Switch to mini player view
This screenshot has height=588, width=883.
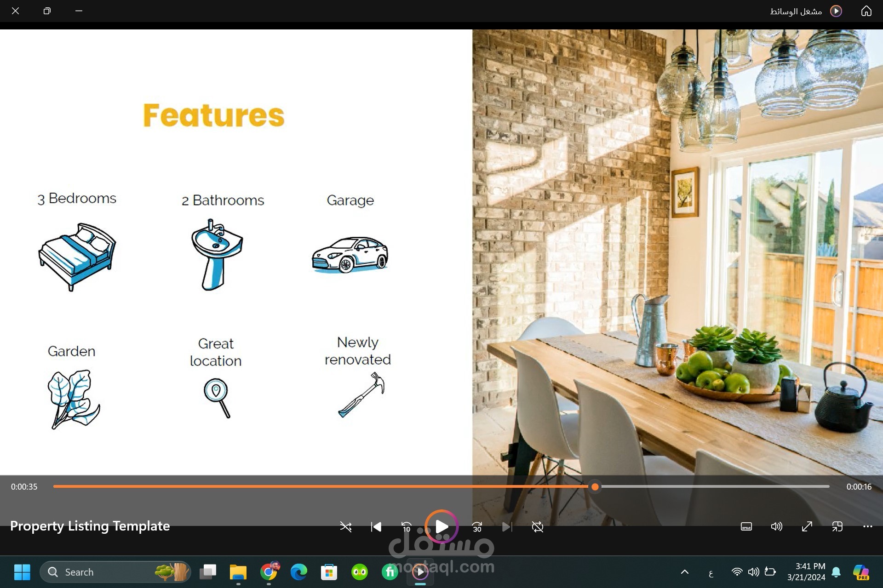[x=837, y=527]
